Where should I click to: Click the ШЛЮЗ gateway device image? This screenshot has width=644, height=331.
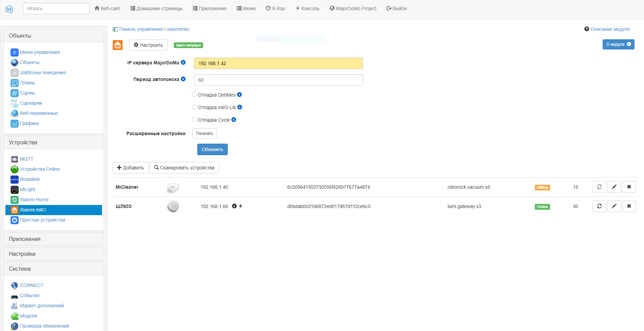click(173, 206)
